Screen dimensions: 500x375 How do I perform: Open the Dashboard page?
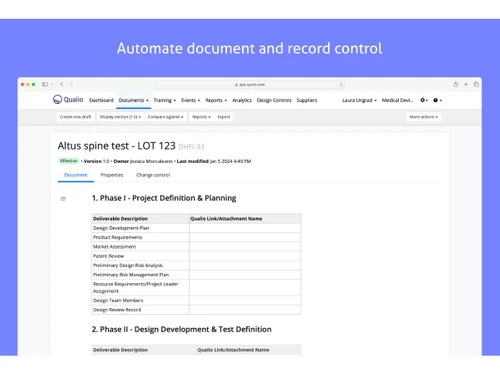pyautogui.click(x=101, y=100)
